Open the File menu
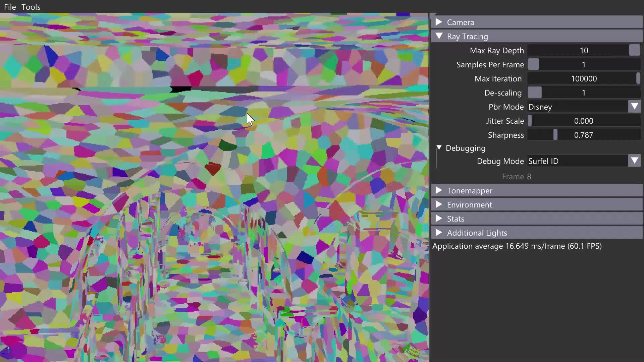This screenshot has width=644, height=362. 10,7
